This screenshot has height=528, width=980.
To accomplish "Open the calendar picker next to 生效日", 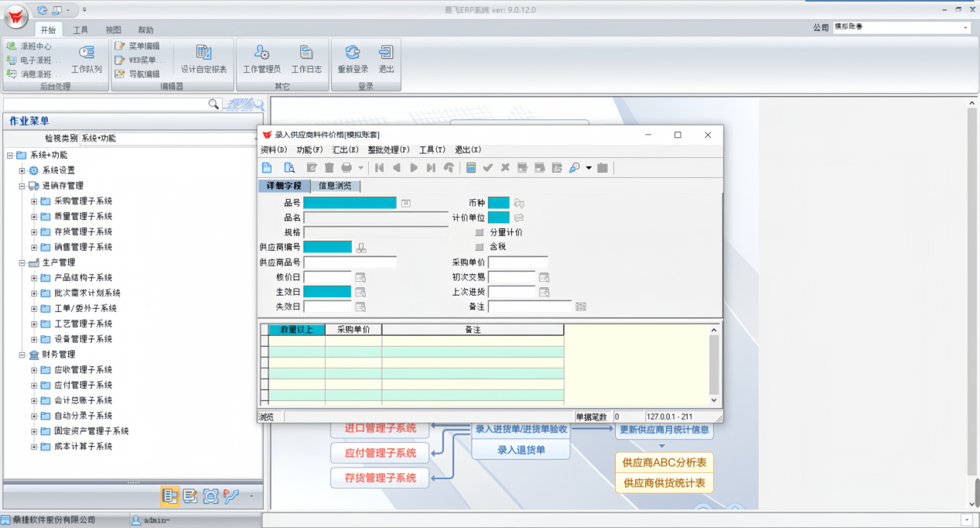I will coord(359,292).
